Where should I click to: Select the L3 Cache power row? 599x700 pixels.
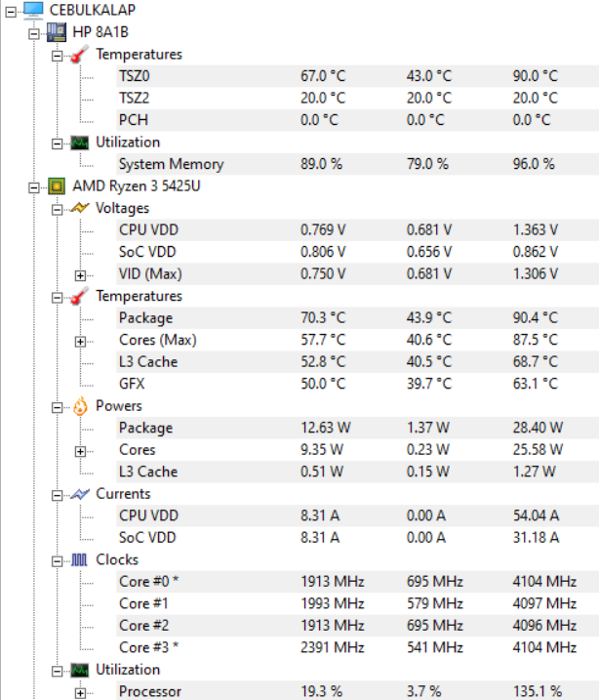pyautogui.click(x=358, y=472)
